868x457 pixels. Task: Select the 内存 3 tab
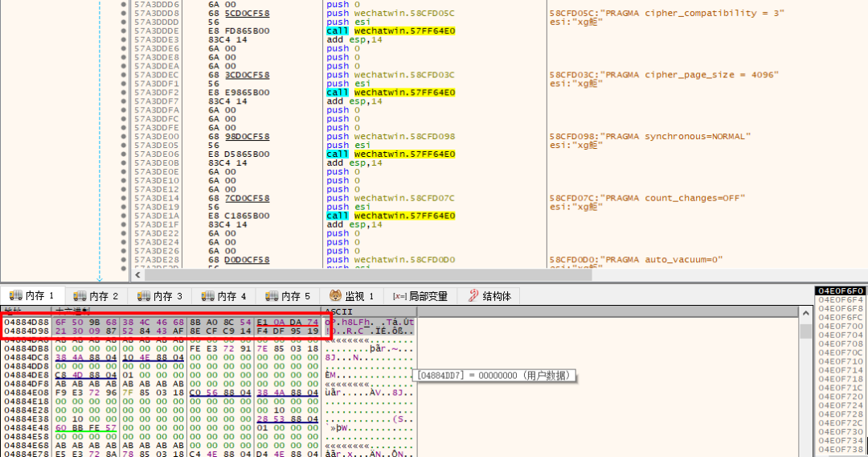click(161, 296)
